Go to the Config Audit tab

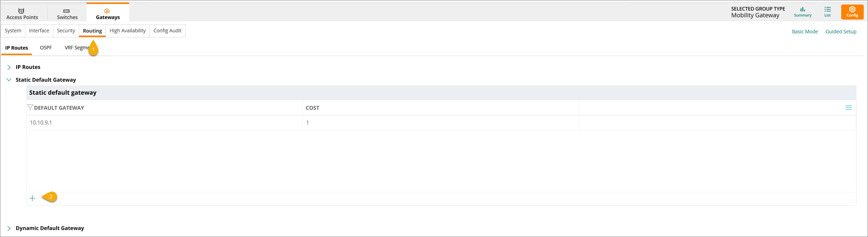[x=167, y=31]
